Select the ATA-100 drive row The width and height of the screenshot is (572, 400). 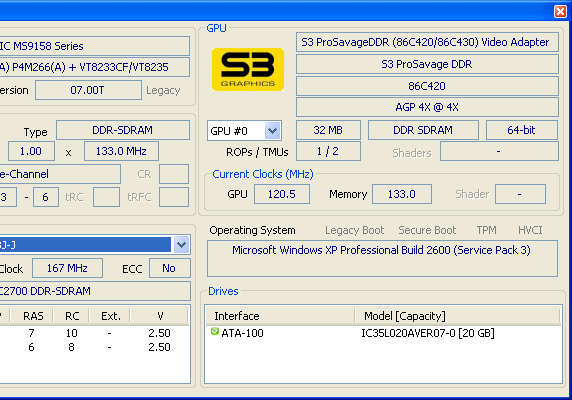click(383, 333)
